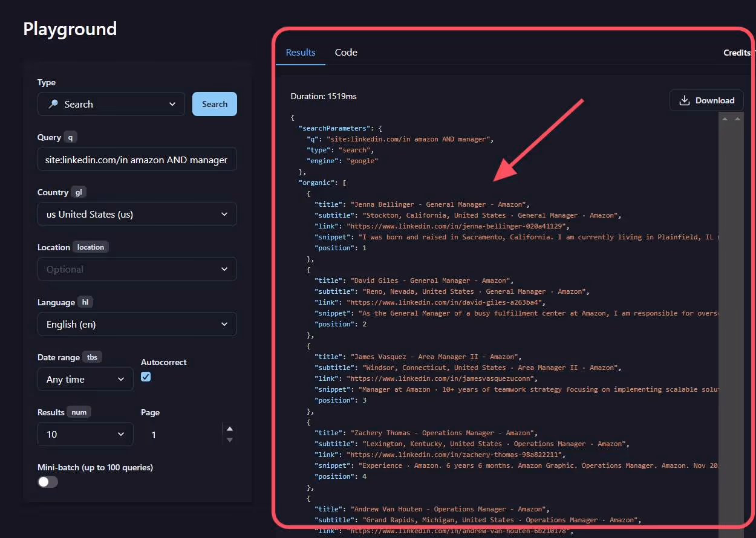756x538 pixels.
Task: Enable the Mini-batch toggle
Action: click(x=47, y=482)
